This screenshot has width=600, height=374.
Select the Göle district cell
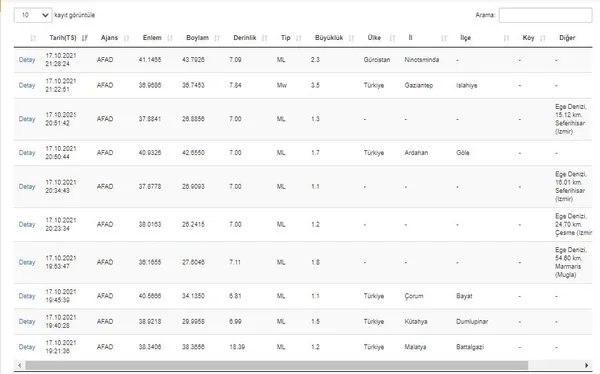tap(463, 153)
